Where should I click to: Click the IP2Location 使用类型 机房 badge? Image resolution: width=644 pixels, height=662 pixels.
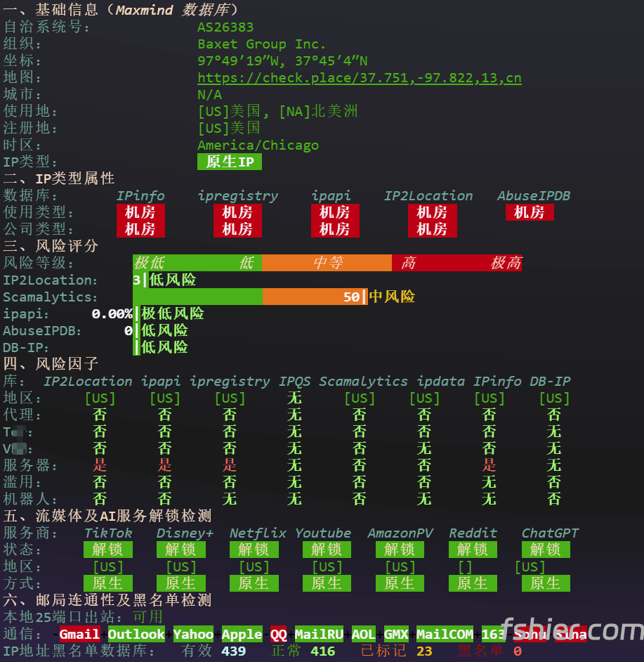433,212
